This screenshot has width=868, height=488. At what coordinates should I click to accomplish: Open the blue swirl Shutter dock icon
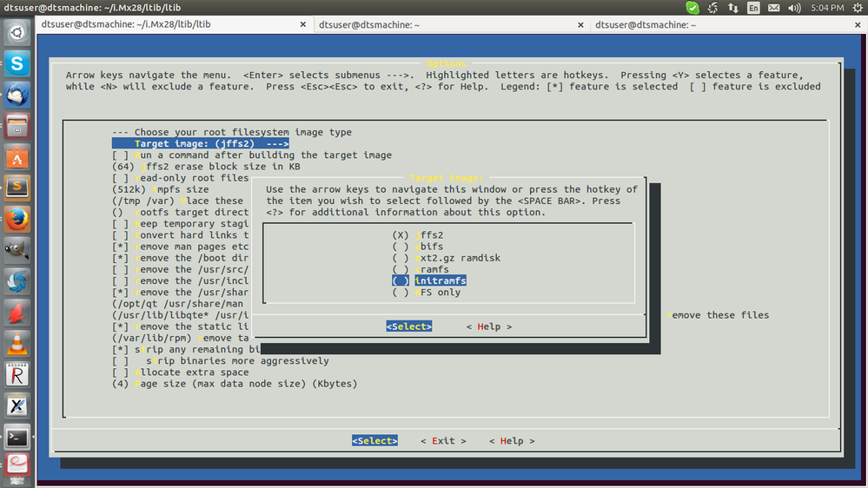tap(17, 281)
